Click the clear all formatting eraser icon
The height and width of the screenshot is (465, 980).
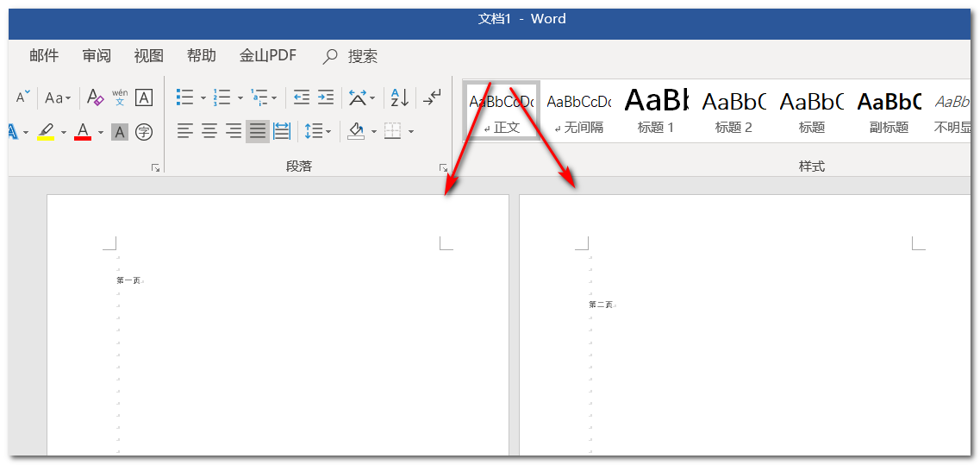(x=95, y=97)
